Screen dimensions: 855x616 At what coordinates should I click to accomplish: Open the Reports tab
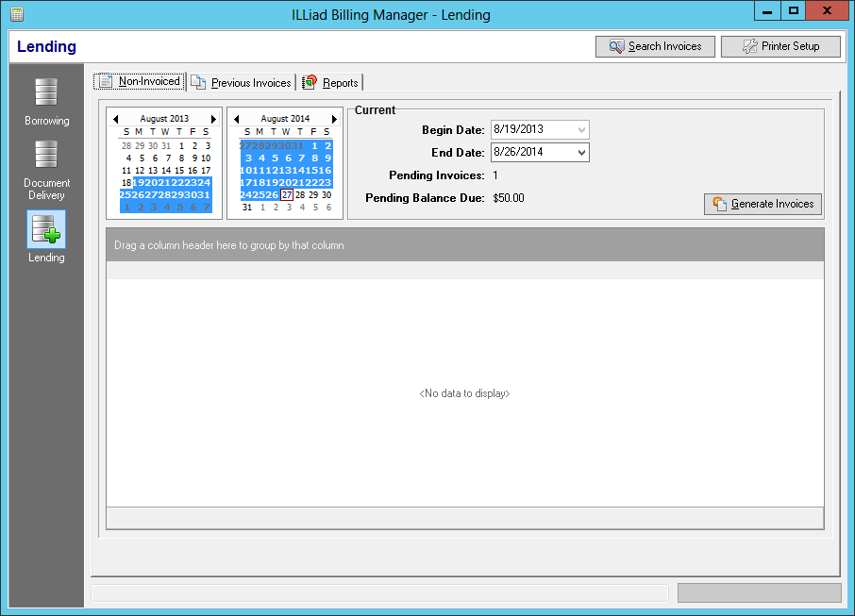[x=330, y=81]
